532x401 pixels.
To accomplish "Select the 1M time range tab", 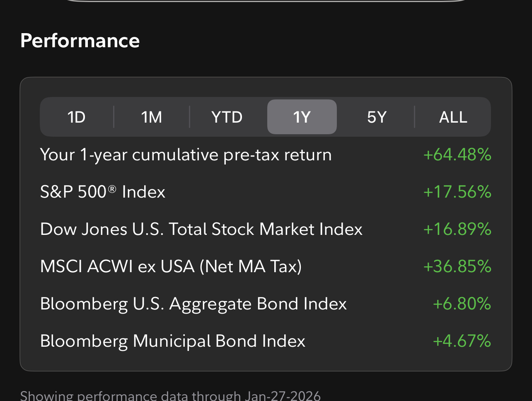I will (x=152, y=117).
